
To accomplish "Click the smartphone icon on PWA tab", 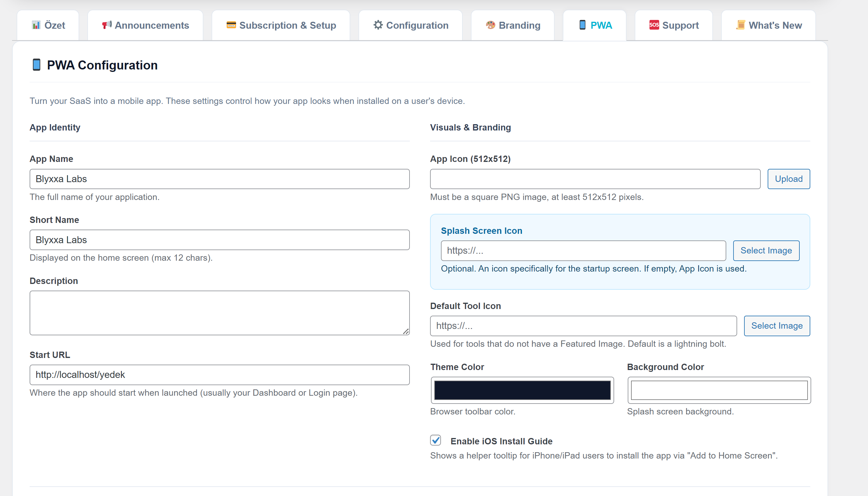I will tap(583, 25).
